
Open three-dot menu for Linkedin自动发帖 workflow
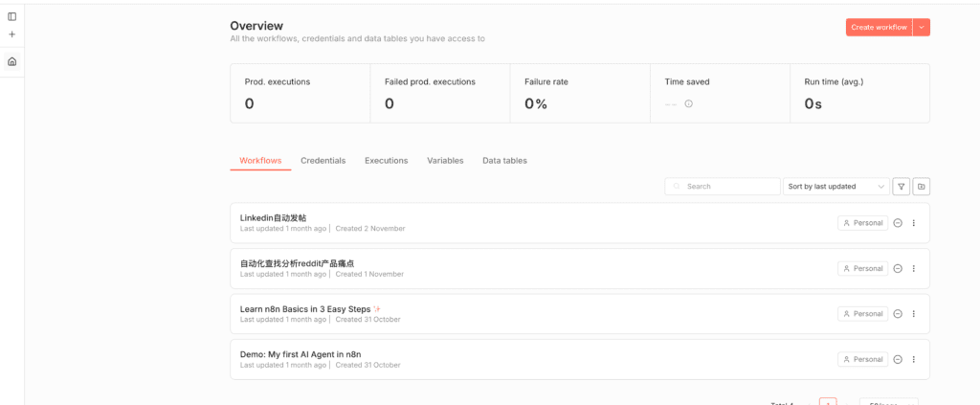point(913,223)
